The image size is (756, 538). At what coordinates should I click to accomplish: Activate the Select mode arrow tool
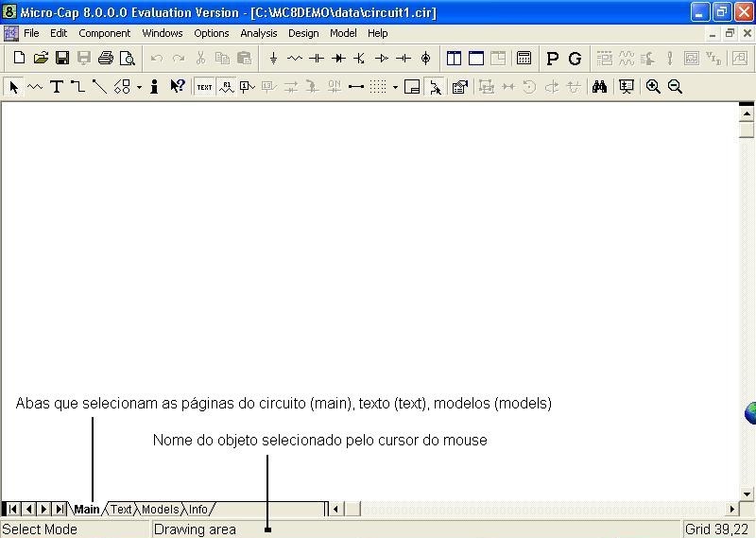[13, 87]
